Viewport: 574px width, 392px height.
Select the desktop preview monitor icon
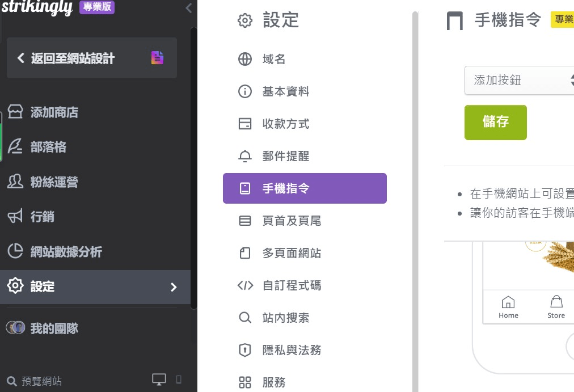pos(159,379)
